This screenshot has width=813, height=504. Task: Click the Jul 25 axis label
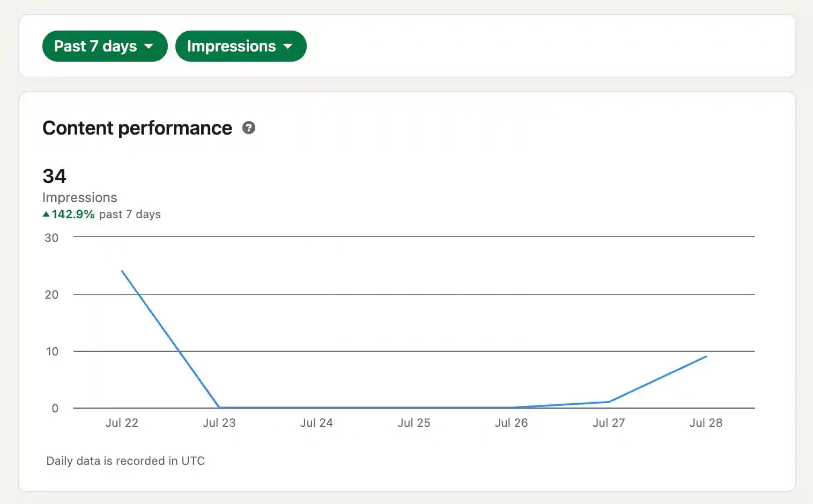414,423
